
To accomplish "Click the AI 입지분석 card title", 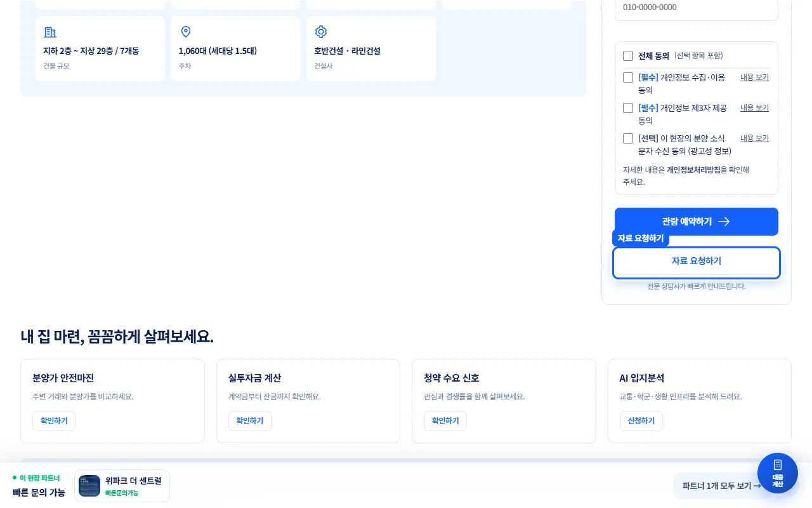I will coord(642,378).
